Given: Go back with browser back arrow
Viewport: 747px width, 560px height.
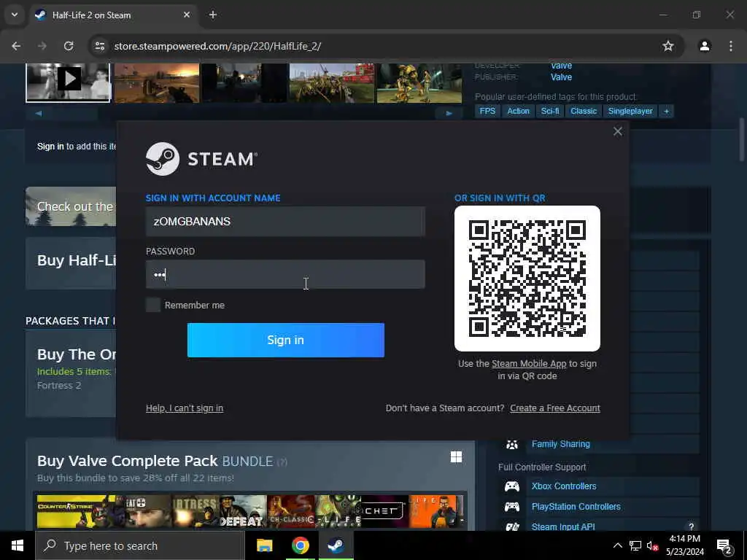Looking at the screenshot, I should (x=16, y=46).
